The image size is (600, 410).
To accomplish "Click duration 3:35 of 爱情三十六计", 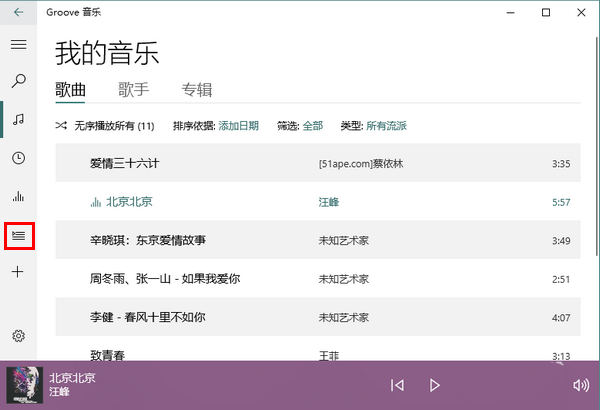I will pos(561,164).
